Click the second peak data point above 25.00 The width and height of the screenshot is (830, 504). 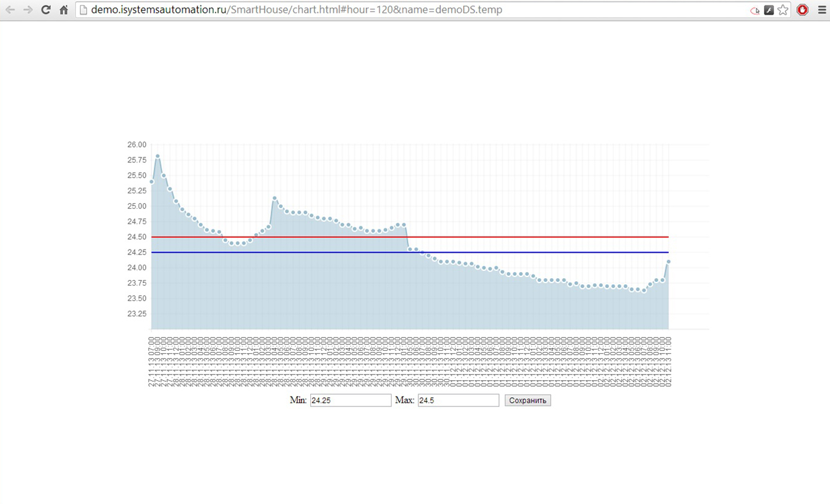275,198
